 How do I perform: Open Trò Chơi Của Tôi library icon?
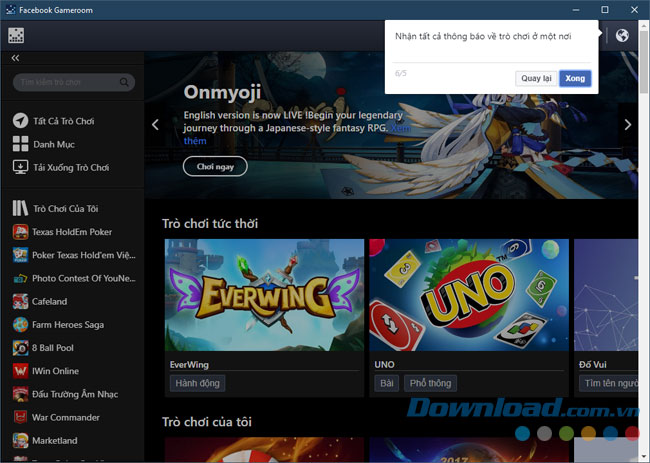pyautogui.click(x=20, y=208)
